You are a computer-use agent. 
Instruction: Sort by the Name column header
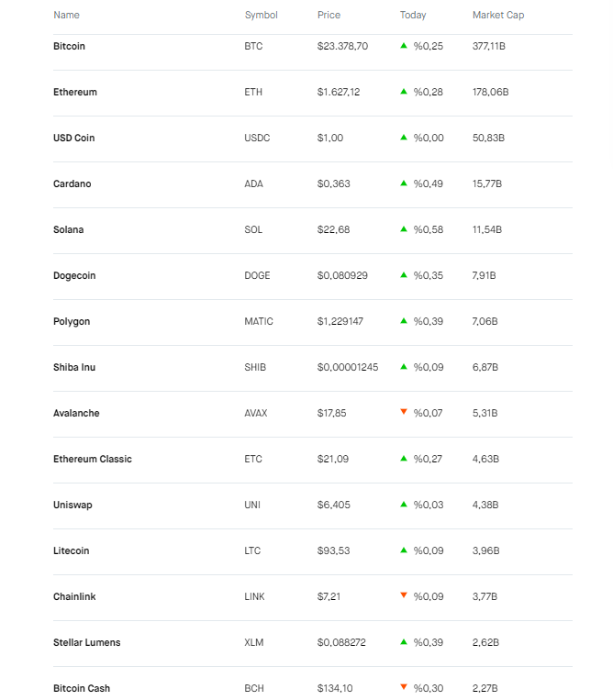point(66,16)
